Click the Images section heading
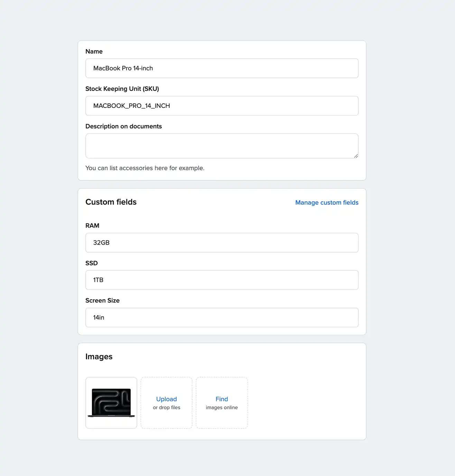The height and width of the screenshot is (476, 455). (99, 357)
